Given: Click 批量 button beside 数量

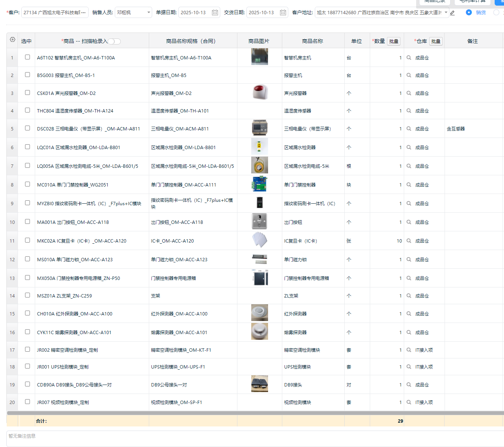Looking at the screenshot, I should [x=393, y=41].
